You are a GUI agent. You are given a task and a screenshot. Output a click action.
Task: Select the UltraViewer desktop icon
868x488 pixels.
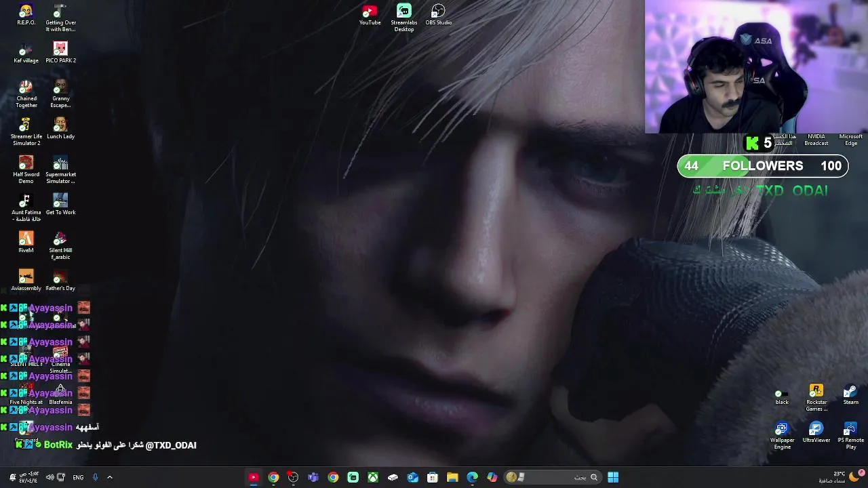pyautogui.click(x=816, y=432)
